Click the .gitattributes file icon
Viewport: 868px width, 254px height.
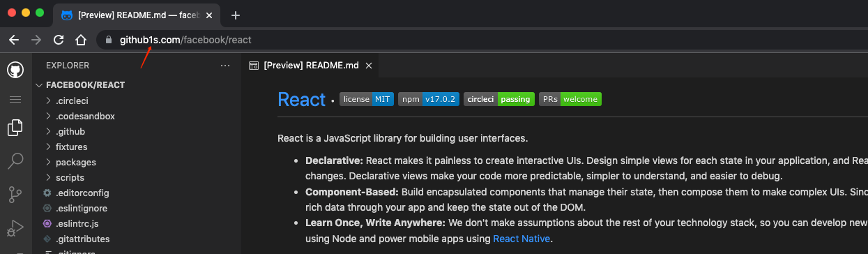[x=47, y=239]
